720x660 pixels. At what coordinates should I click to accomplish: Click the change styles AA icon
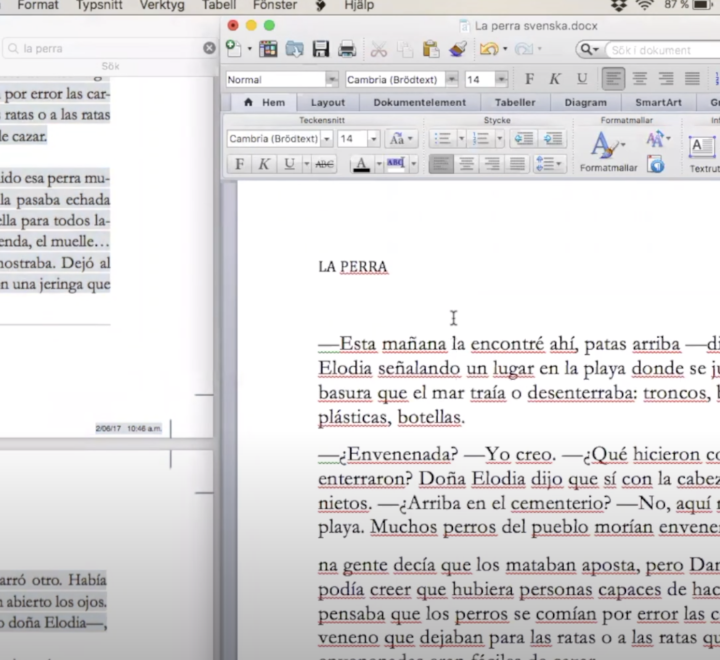coord(658,139)
